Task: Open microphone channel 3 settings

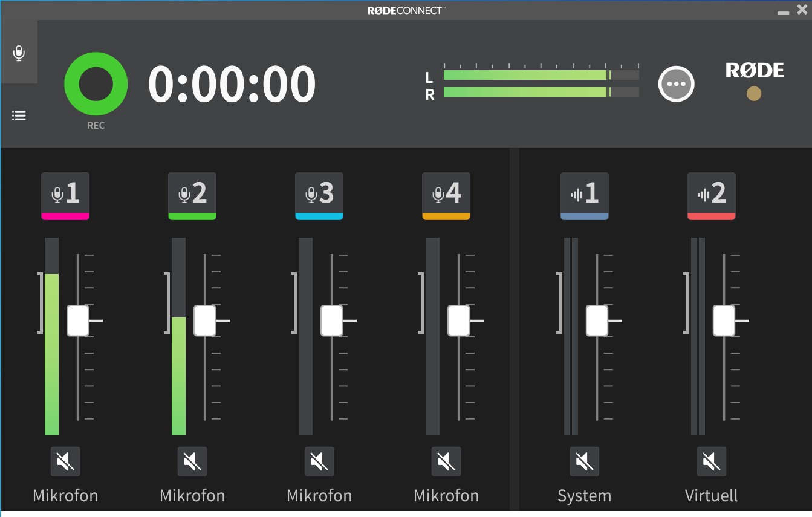Action: point(319,195)
